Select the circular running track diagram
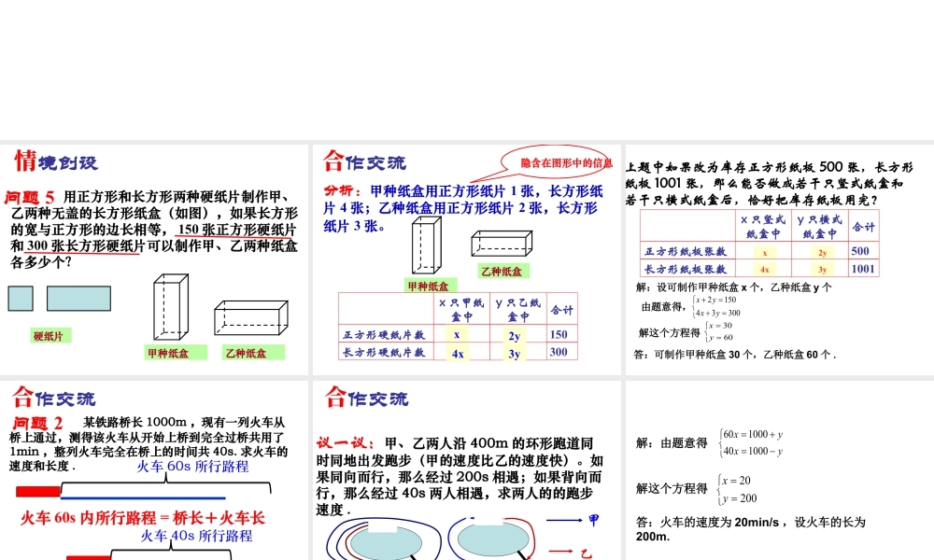Image resolution: width=934 pixels, height=560 pixels. 434,539
